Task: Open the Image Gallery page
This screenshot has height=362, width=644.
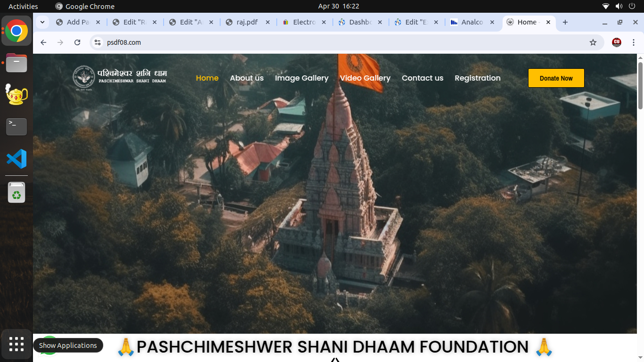Action: point(302,78)
